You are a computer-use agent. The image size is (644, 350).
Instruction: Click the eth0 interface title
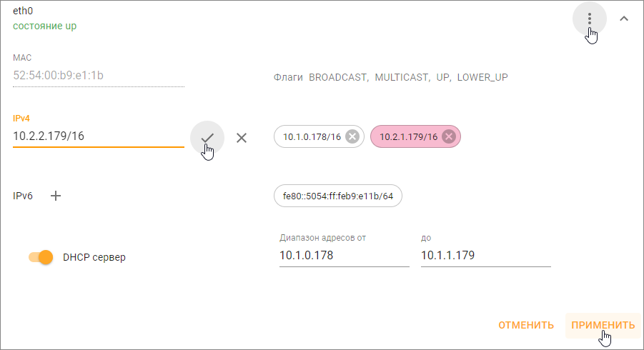[23, 11]
